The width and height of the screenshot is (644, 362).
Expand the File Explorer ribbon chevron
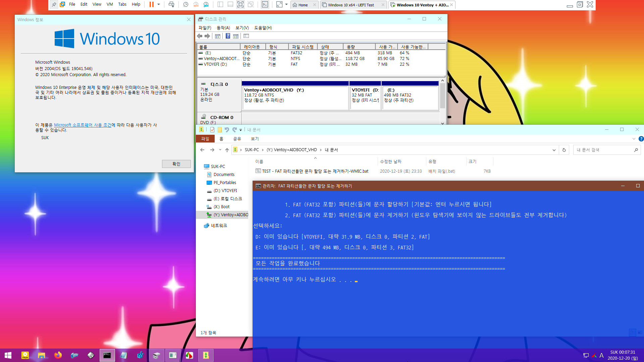coord(634,139)
